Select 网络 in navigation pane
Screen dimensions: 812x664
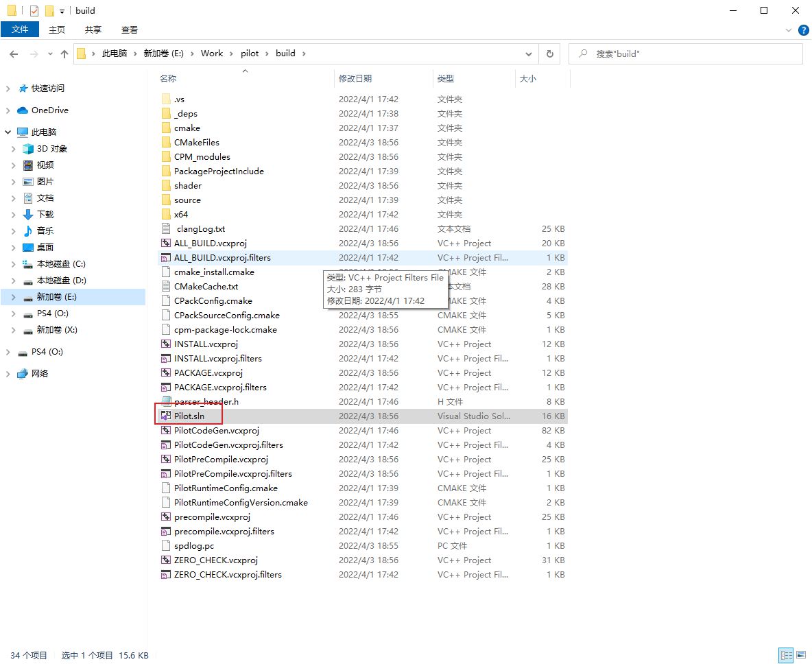click(39, 373)
